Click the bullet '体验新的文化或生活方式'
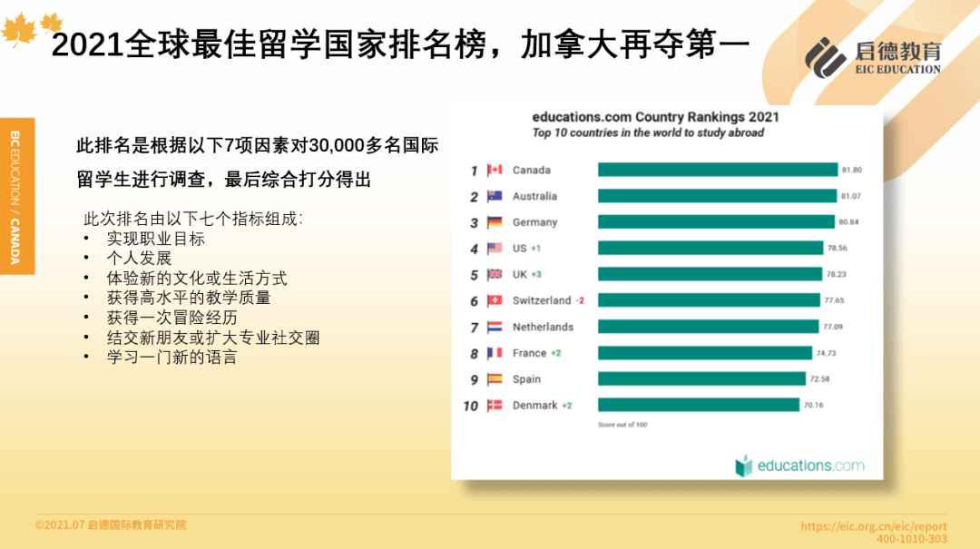The width and height of the screenshot is (980, 549). (x=197, y=279)
